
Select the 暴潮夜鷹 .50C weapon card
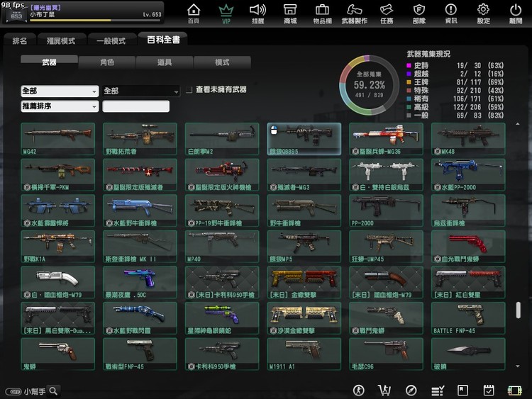[140, 282]
